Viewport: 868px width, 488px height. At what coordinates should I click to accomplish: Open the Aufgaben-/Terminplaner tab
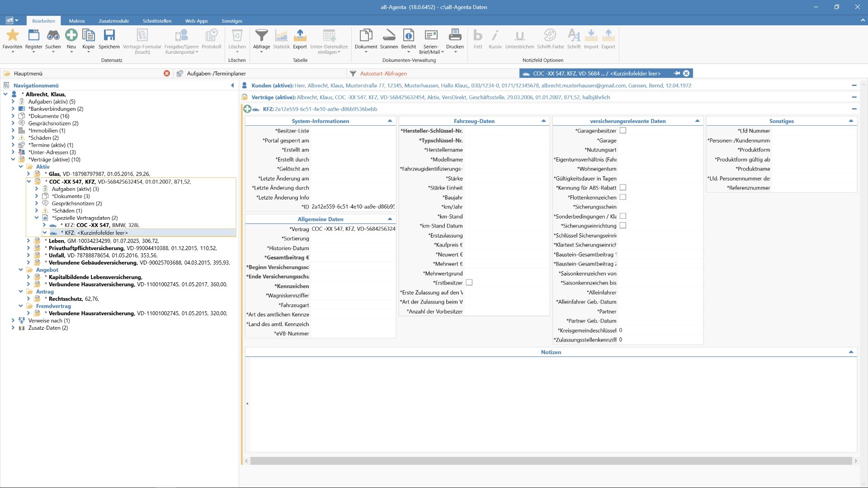click(x=217, y=73)
